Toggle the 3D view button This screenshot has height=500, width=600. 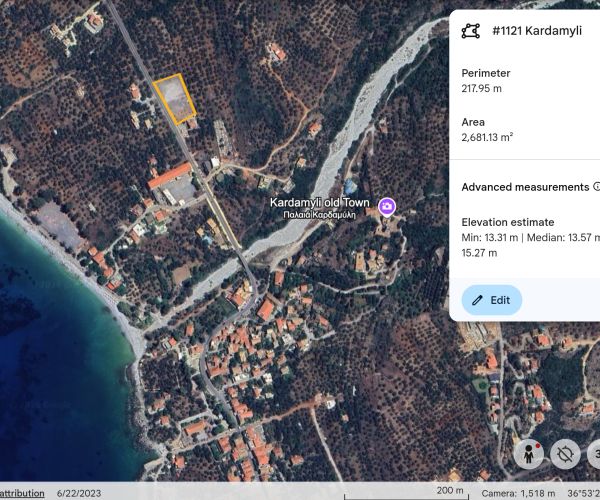tap(592, 453)
